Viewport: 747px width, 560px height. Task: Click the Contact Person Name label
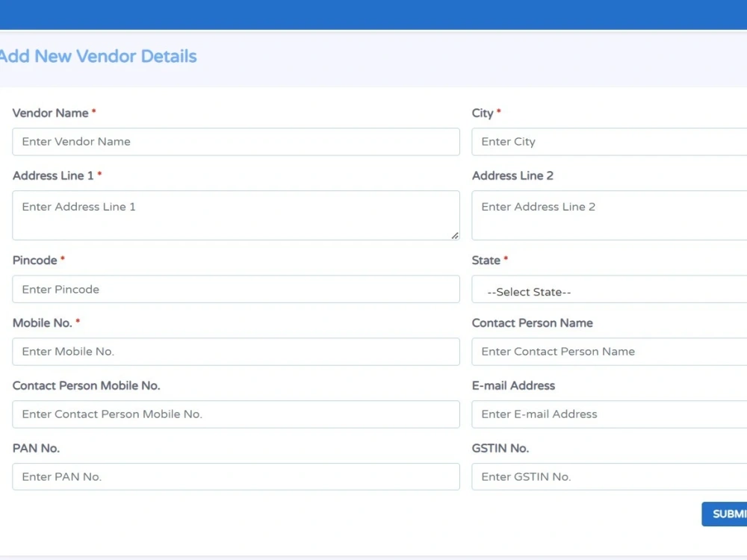tap(532, 323)
